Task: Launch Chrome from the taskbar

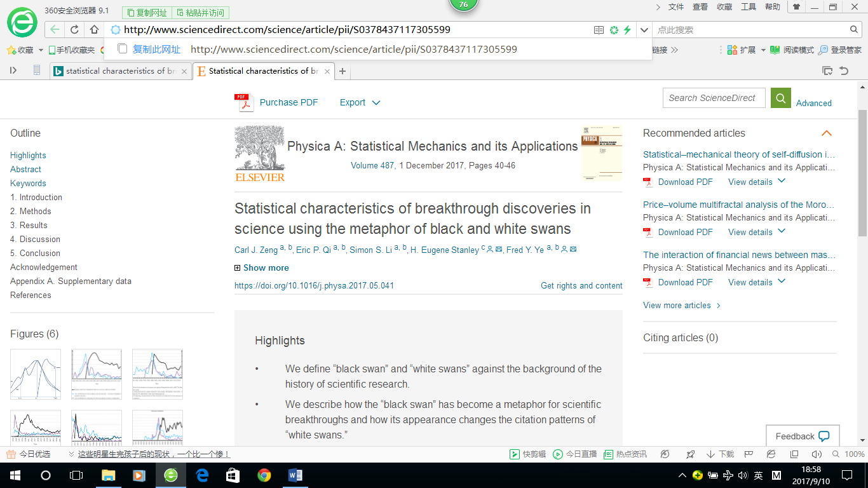Action: [x=264, y=475]
